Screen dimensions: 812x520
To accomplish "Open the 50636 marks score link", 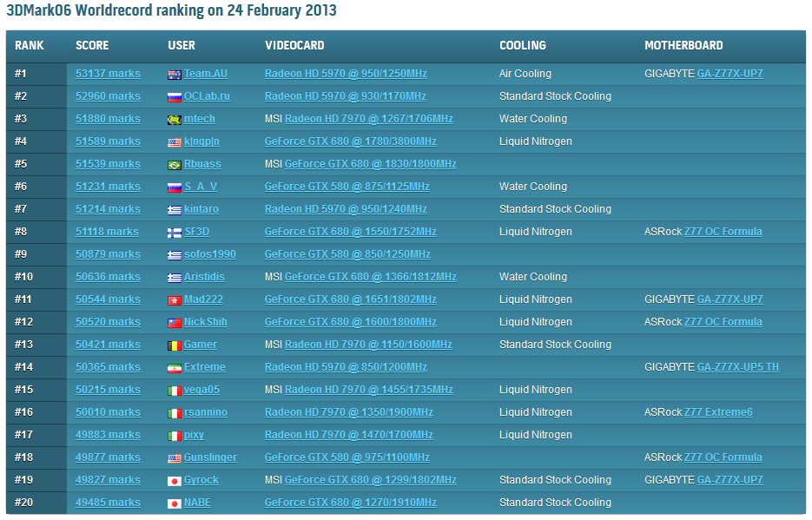I will pos(108,277).
